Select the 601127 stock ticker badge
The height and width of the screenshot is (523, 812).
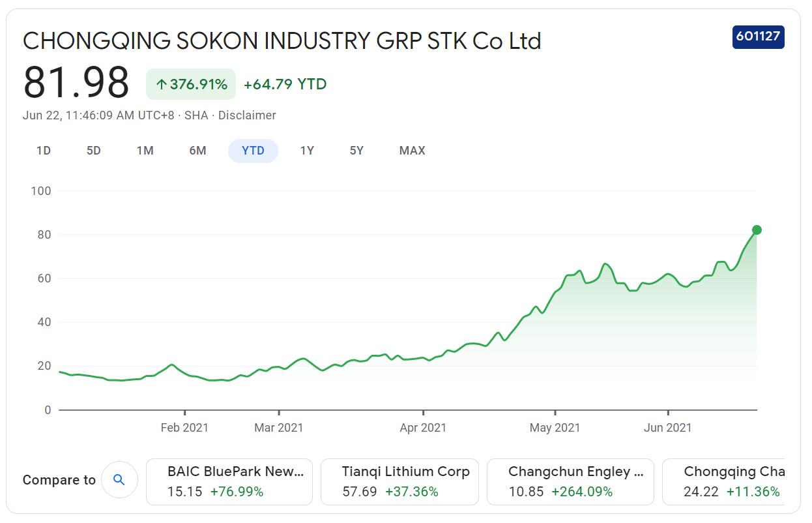758,38
